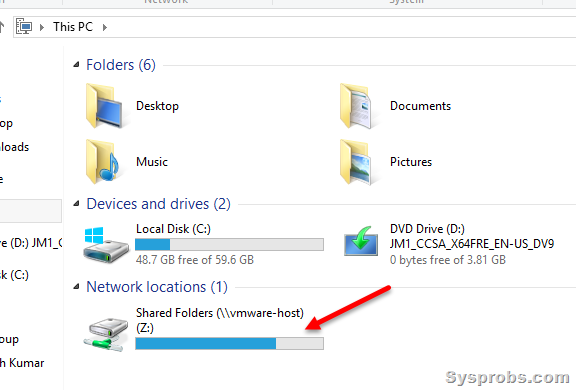Select the Music folder label
Image resolution: width=576 pixels, height=390 pixels.
click(152, 162)
